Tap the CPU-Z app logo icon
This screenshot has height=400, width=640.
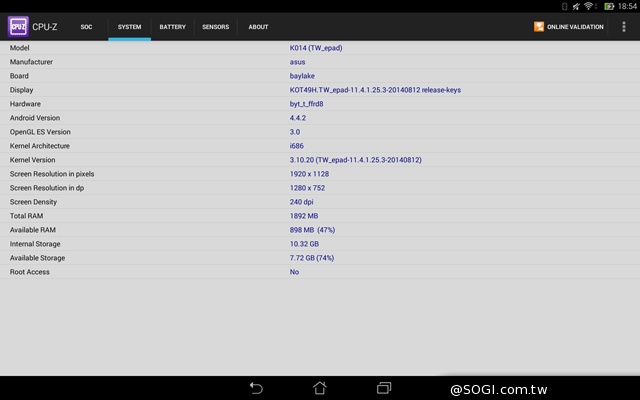tap(18, 27)
